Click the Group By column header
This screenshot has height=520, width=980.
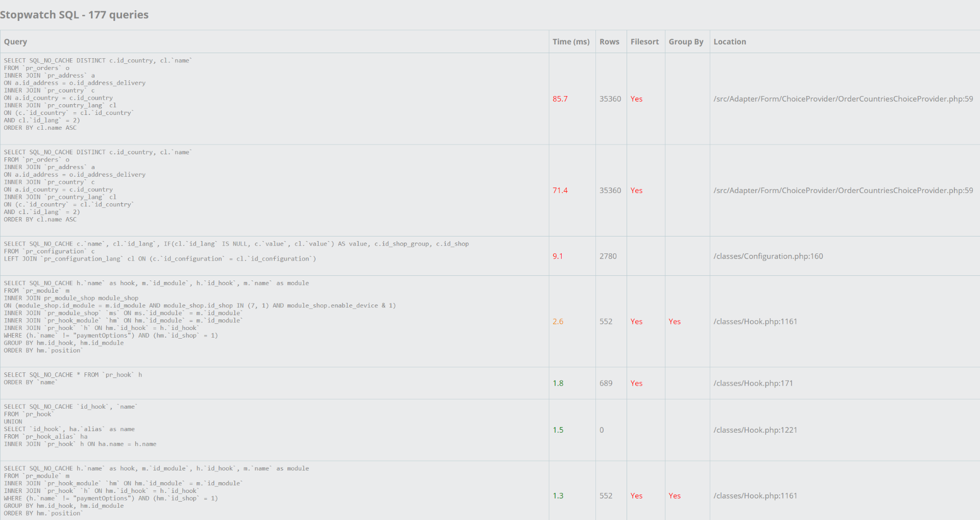(x=686, y=42)
